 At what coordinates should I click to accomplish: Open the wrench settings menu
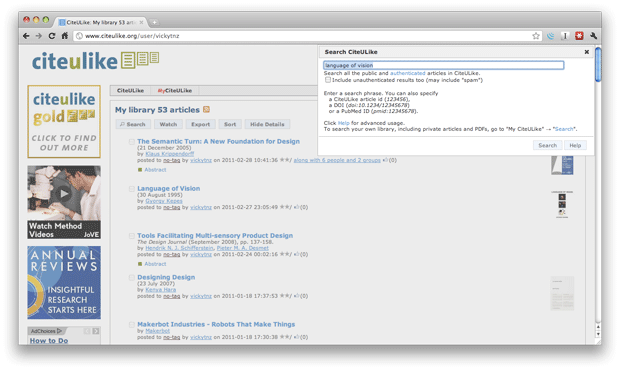pyautogui.click(x=593, y=36)
